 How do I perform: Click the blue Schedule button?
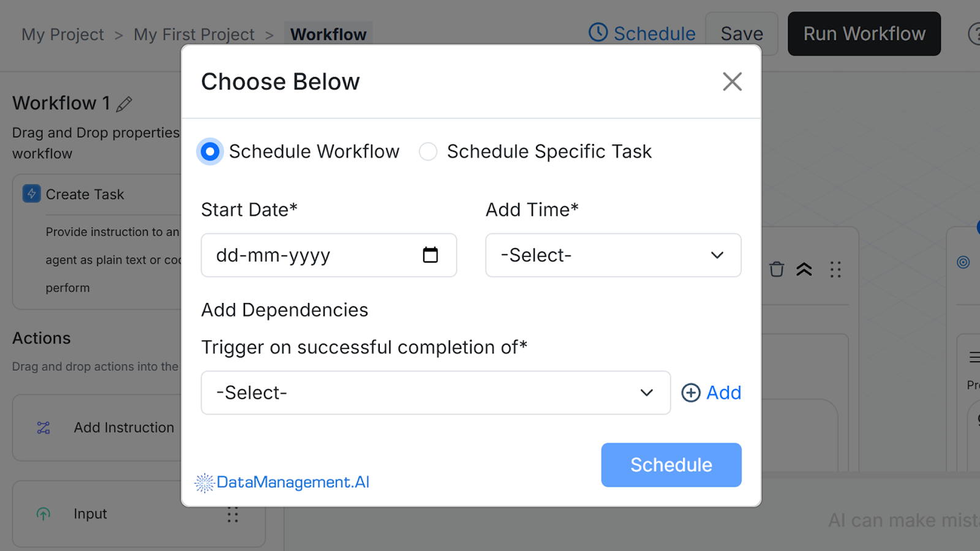click(671, 465)
